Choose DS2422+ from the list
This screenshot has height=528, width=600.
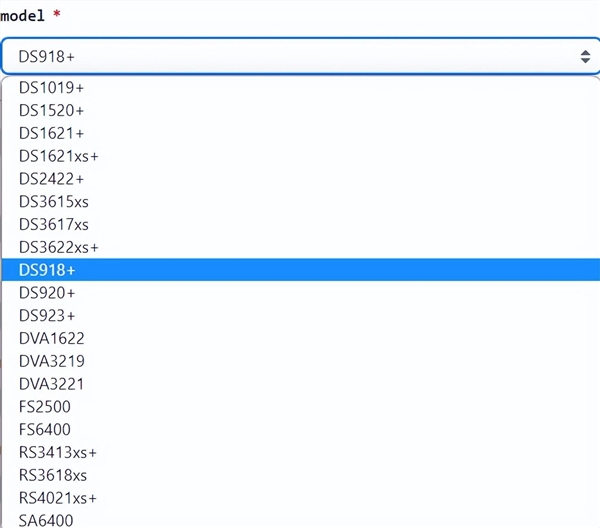point(301,179)
